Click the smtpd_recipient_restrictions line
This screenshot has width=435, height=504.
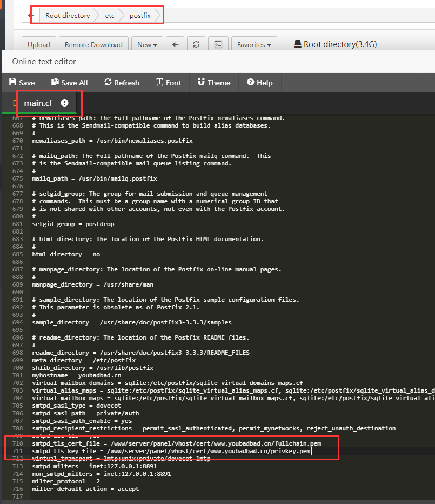point(213,428)
